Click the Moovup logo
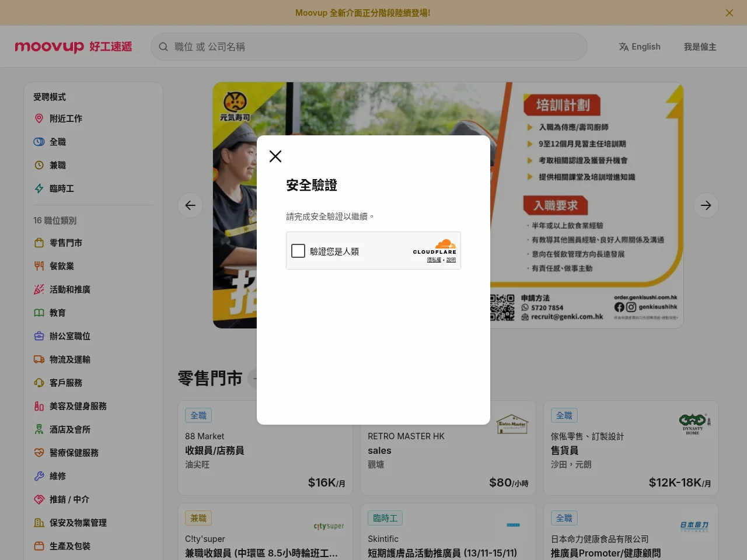 [x=74, y=47]
